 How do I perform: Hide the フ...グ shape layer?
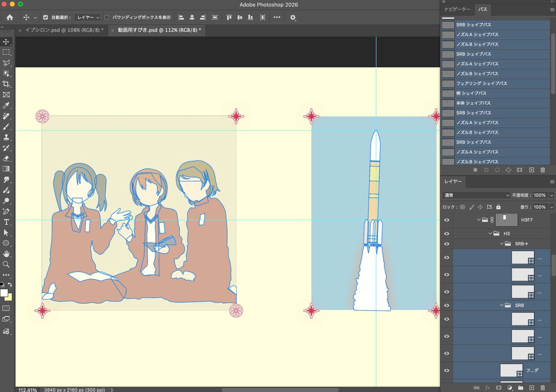(x=447, y=370)
